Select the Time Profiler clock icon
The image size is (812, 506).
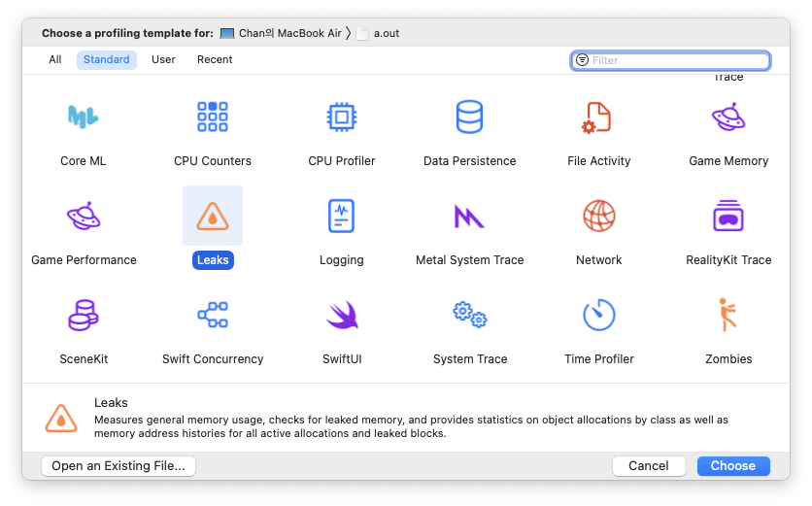pos(599,315)
